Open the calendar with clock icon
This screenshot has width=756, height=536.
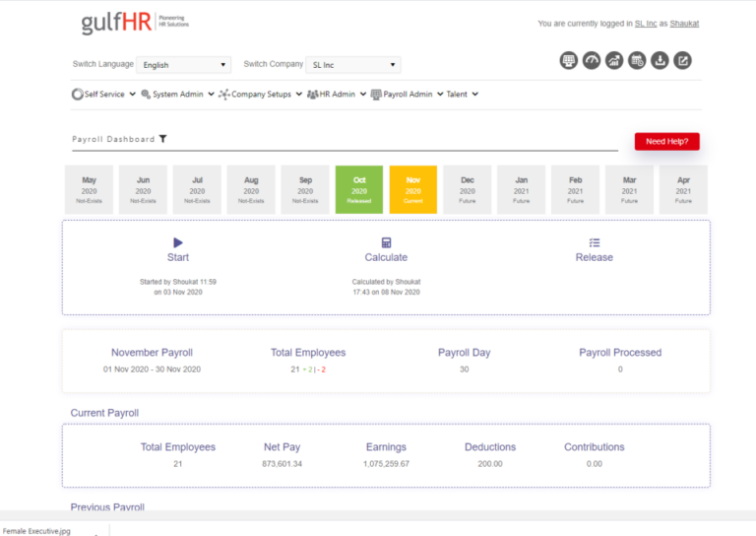click(x=637, y=61)
